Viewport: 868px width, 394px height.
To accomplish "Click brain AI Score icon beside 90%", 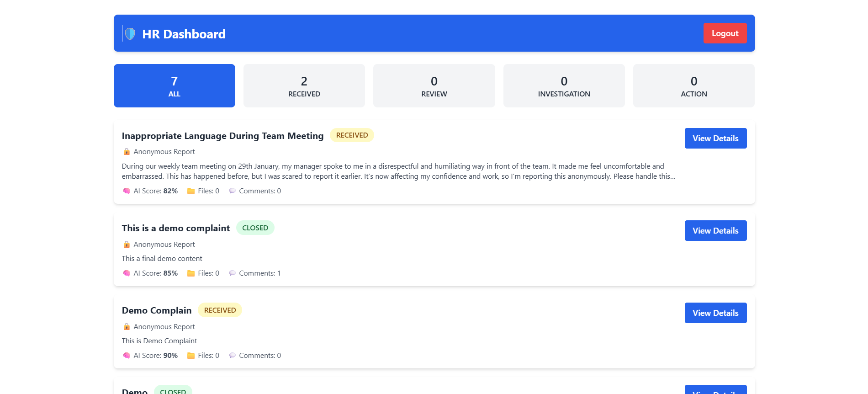I will click(x=127, y=356).
